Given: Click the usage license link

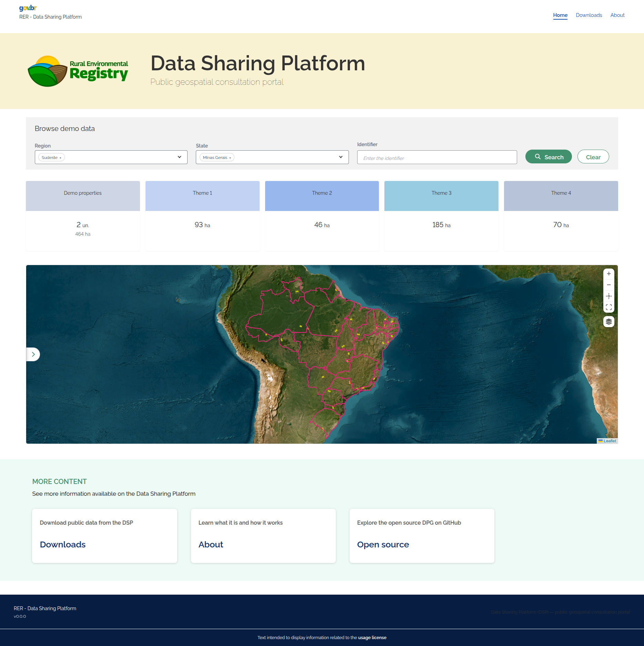Looking at the screenshot, I should pyautogui.click(x=372, y=638).
